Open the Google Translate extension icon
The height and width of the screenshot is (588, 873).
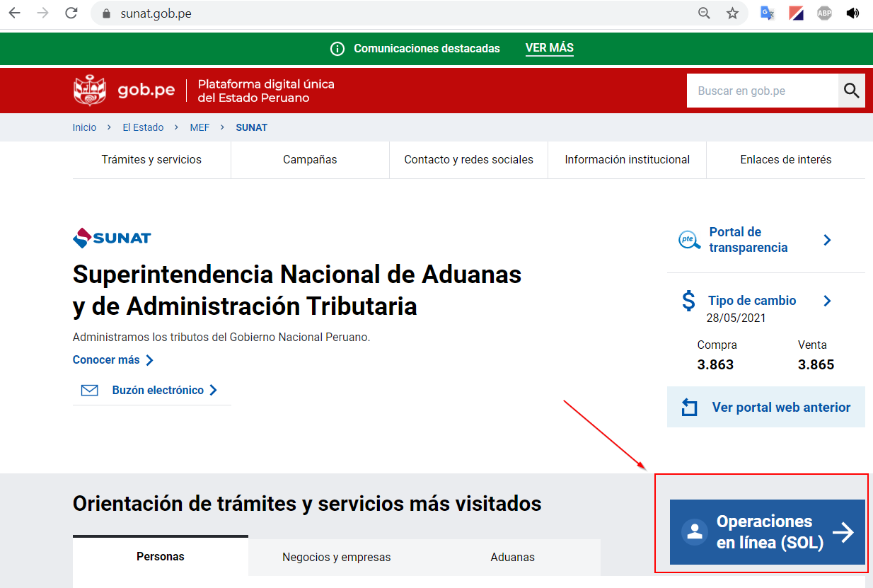(x=768, y=13)
